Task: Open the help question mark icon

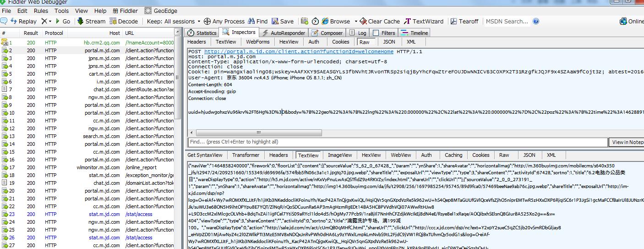Action: (536, 21)
